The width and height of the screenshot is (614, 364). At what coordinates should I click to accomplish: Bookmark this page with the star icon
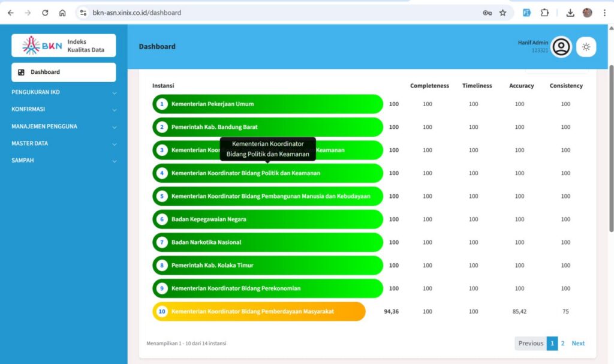coord(502,13)
